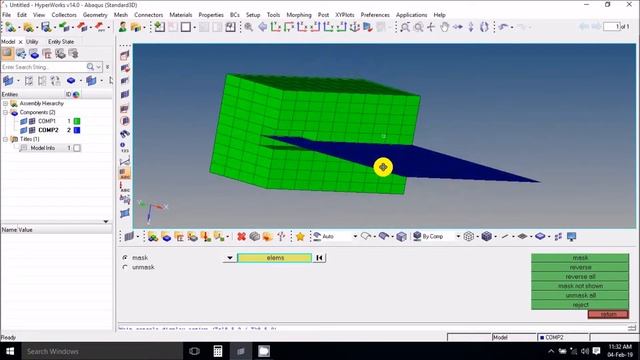Click COMP2 blue color swatch
This screenshot has height=360, width=640.
[x=77, y=130]
